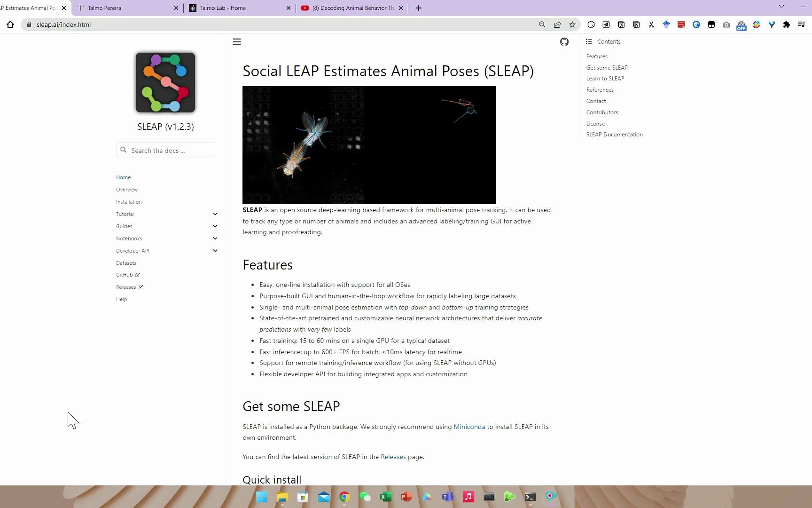Open WeChat from the taskbar

point(365,497)
